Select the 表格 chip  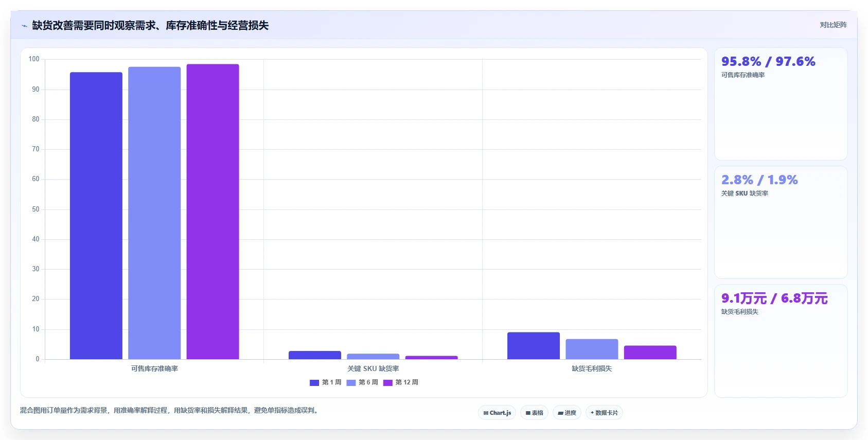tap(534, 413)
